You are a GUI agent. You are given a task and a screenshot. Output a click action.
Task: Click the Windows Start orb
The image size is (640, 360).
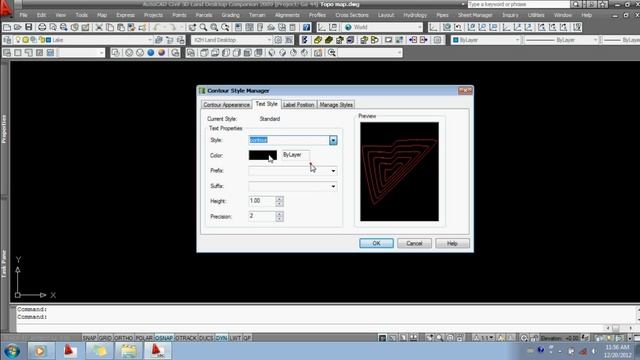[12, 351]
